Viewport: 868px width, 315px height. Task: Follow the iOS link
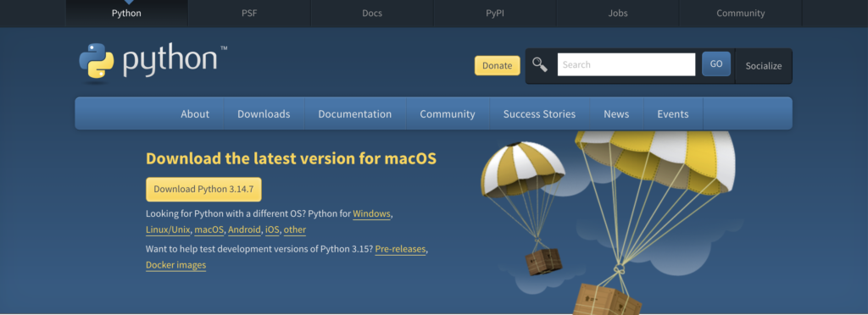272,229
